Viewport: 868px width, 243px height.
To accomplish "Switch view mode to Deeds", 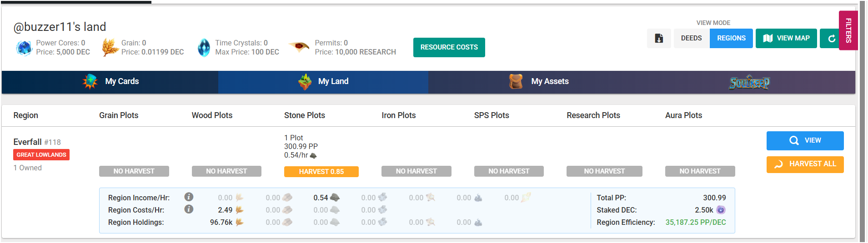I will pyautogui.click(x=691, y=38).
